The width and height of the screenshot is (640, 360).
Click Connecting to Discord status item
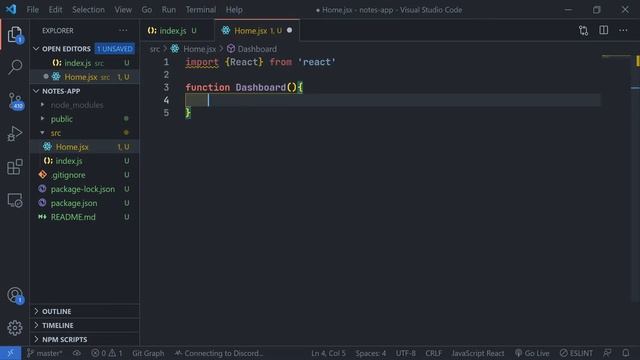(x=218, y=353)
